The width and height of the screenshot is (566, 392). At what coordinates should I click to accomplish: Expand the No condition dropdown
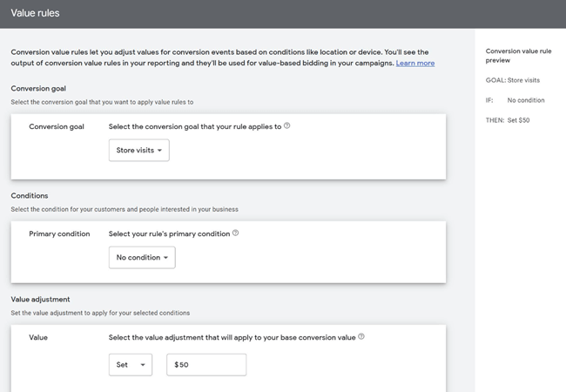142,258
